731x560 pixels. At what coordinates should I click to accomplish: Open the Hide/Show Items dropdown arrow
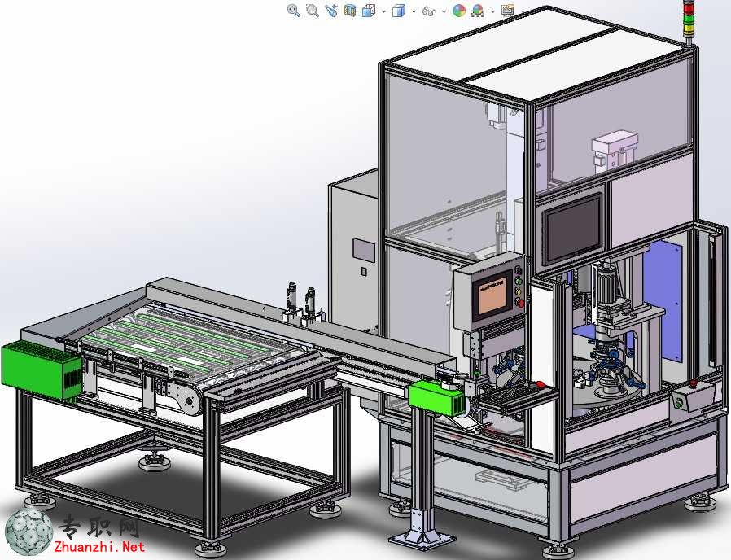(444, 11)
